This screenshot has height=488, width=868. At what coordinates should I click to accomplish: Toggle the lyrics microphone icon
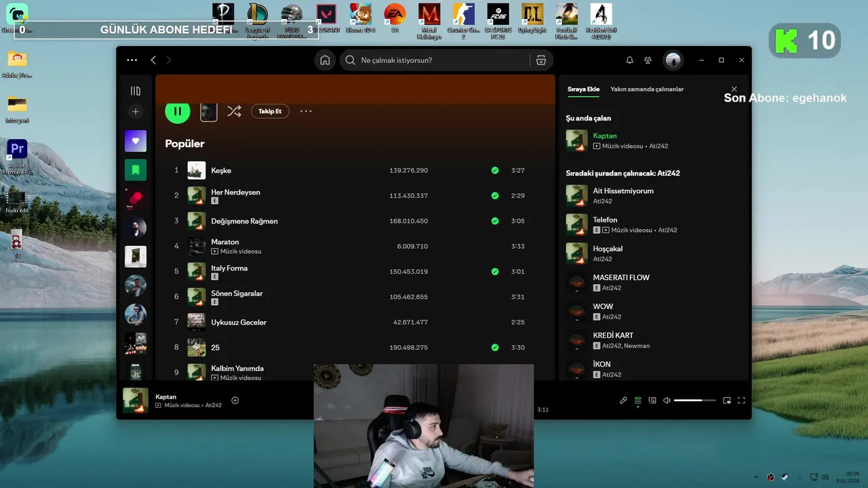click(x=623, y=401)
